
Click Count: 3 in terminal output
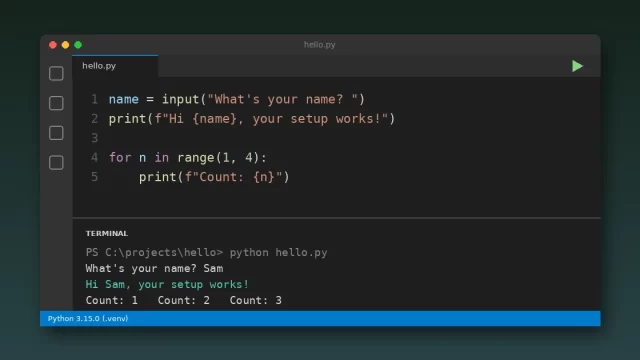pos(256,300)
